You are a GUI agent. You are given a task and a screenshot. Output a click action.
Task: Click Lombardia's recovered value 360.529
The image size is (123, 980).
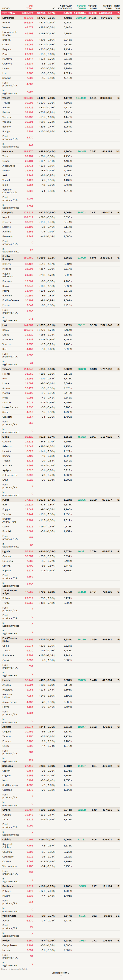pyautogui.click(x=81, y=18)
